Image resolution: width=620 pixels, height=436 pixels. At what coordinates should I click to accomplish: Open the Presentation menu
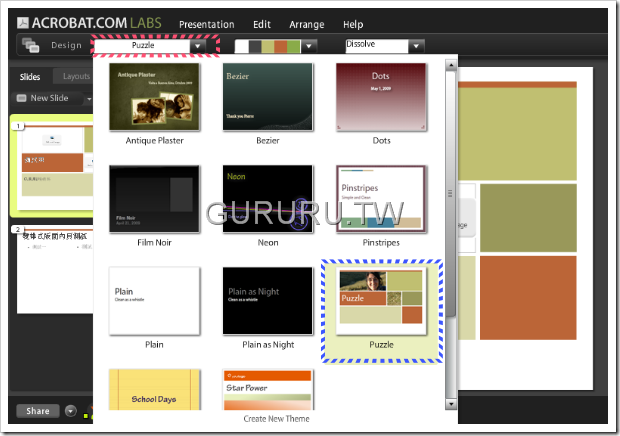pos(206,25)
